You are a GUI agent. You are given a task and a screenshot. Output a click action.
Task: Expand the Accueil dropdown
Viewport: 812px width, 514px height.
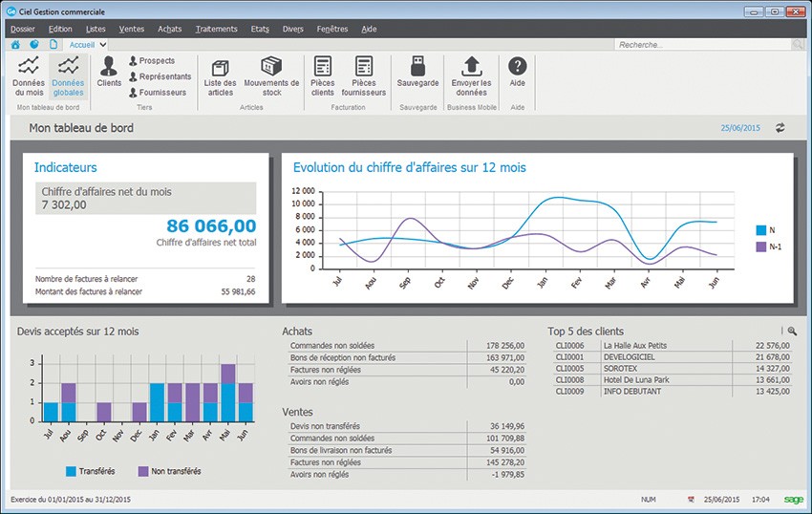[102, 45]
